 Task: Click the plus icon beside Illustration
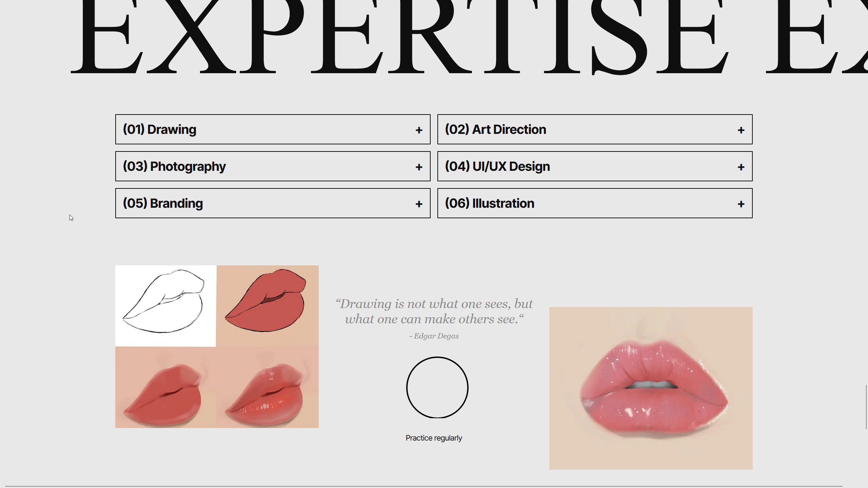[741, 203]
